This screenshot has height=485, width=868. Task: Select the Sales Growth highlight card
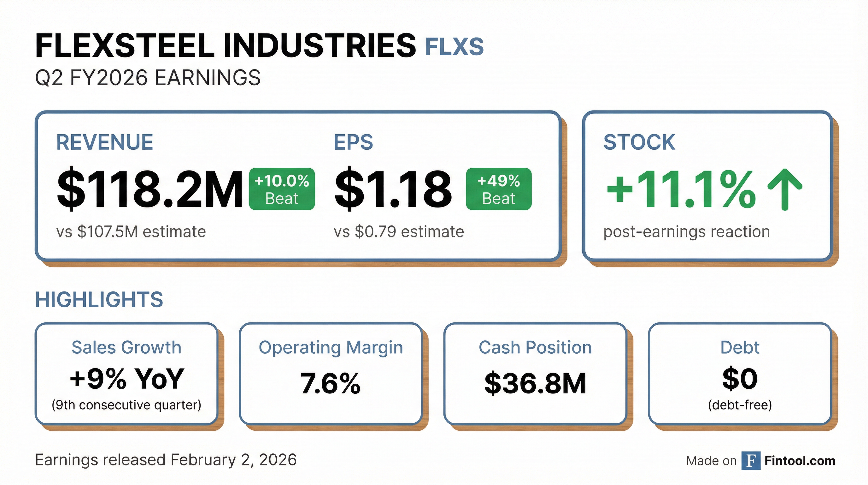(x=126, y=374)
